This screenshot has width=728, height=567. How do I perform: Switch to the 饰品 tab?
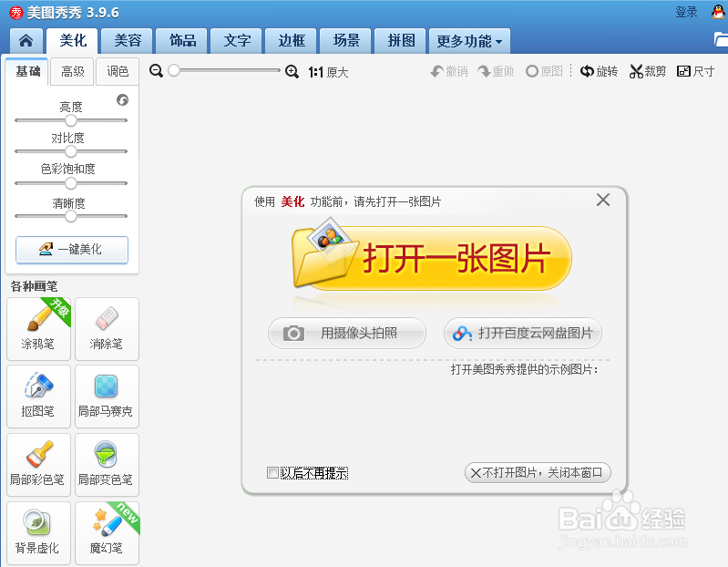click(x=182, y=41)
